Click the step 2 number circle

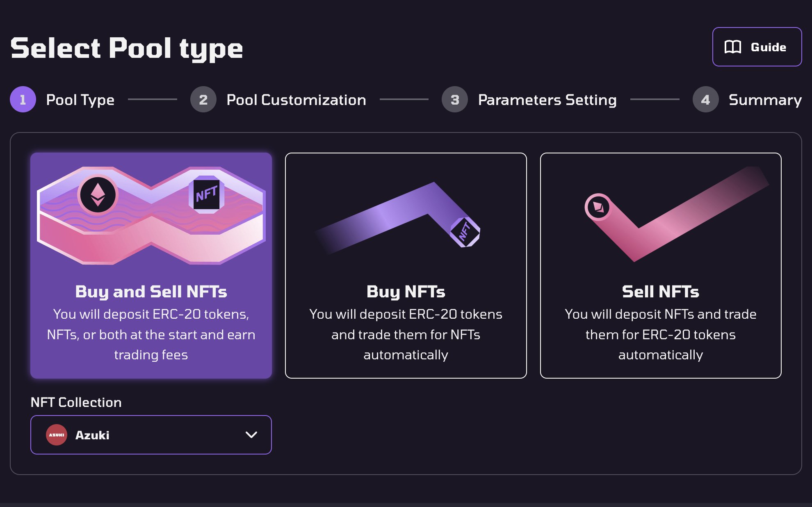pos(203,99)
